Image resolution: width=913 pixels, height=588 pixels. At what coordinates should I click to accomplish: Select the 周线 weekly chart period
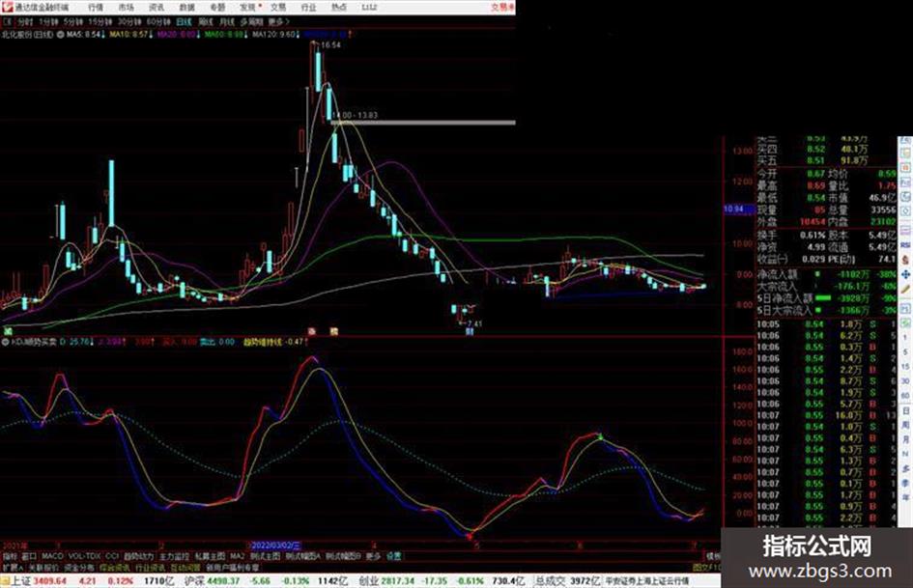coord(206,21)
